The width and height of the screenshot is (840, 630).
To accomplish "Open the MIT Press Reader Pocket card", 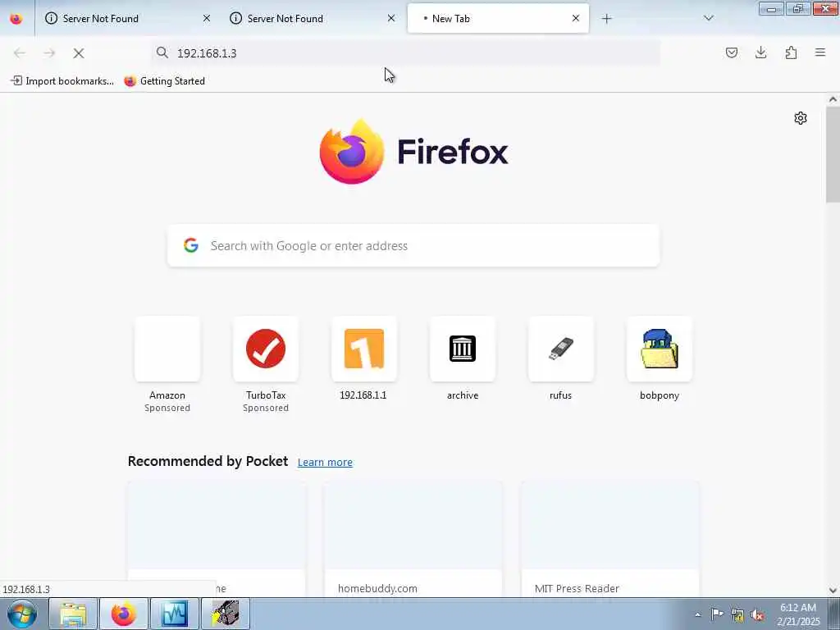I will pos(610,539).
